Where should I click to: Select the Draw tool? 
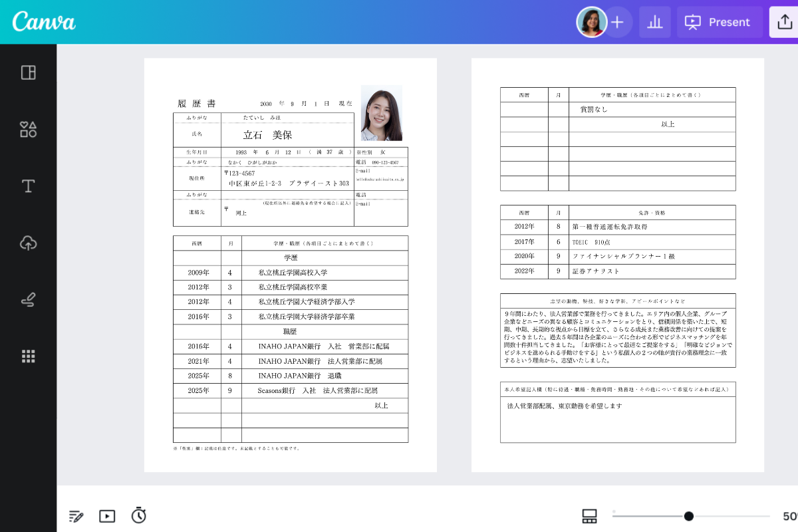(x=28, y=300)
